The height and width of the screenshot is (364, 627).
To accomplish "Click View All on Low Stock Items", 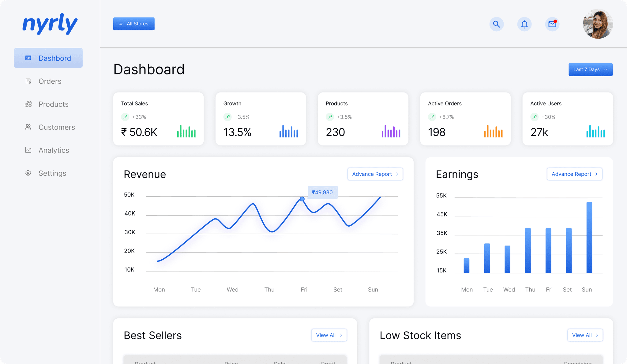I will click(x=585, y=335).
